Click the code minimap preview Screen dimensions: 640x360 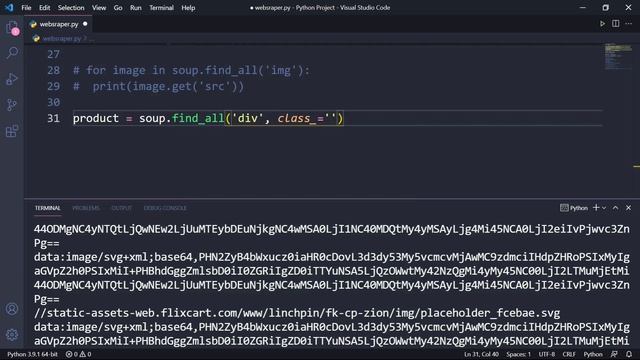618,56
